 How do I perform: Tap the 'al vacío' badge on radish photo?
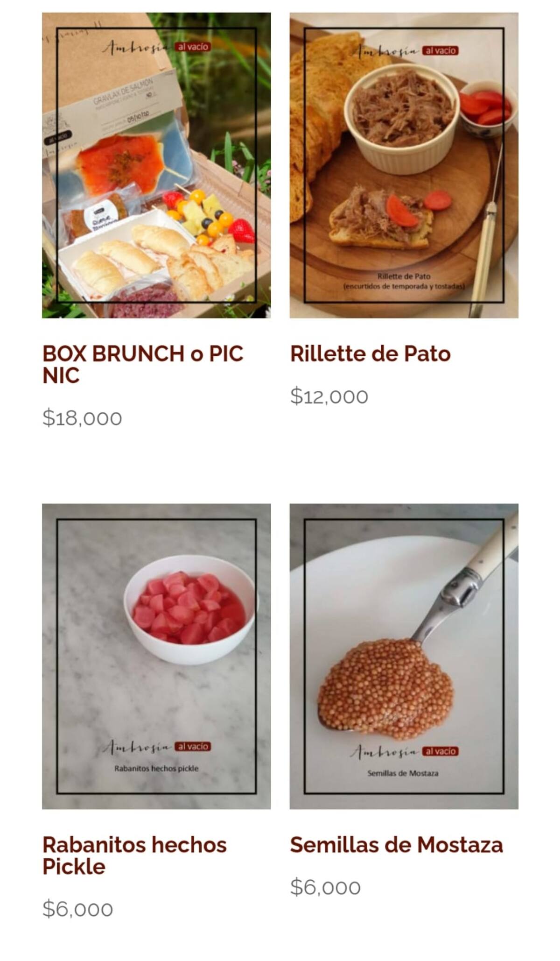click(193, 747)
